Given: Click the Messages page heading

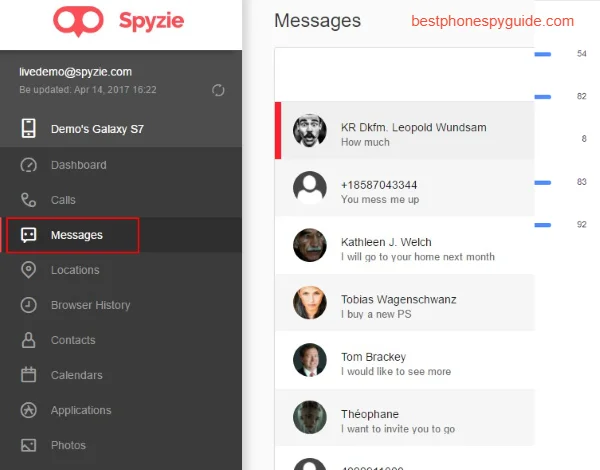Looking at the screenshot, I should [318, 21].
